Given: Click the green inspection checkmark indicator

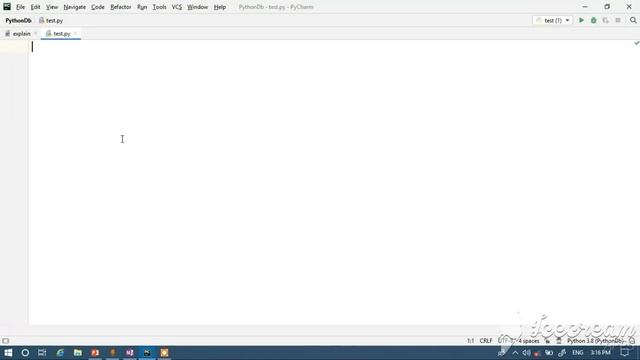Looking at the screenshot, I should point(636,43).
